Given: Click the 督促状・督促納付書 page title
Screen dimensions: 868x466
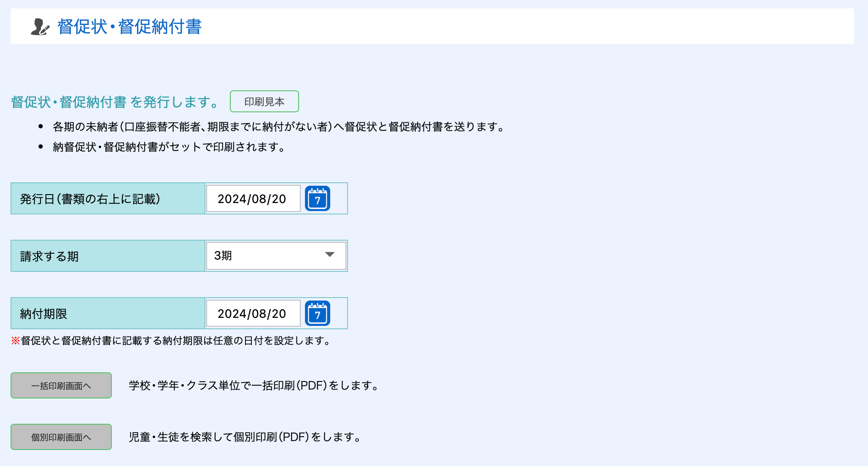Looking at the screenshot, I should pos(129,27).
